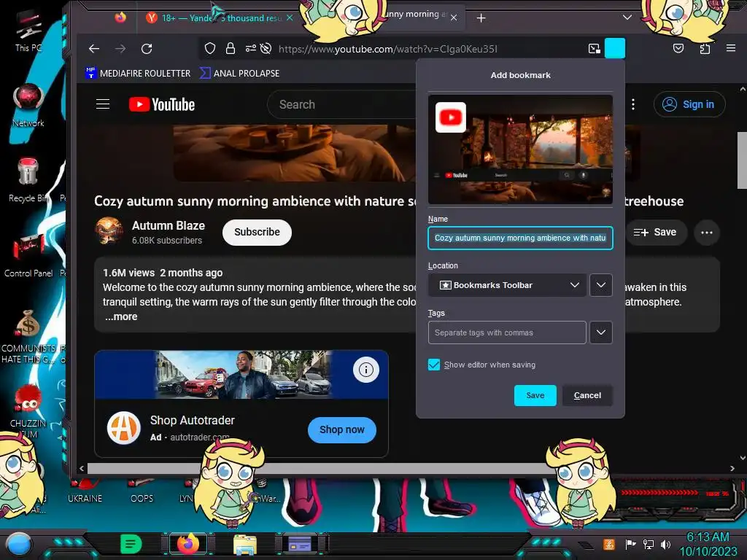
Task: Open the Network desktop icon
Action: [28, 105]
